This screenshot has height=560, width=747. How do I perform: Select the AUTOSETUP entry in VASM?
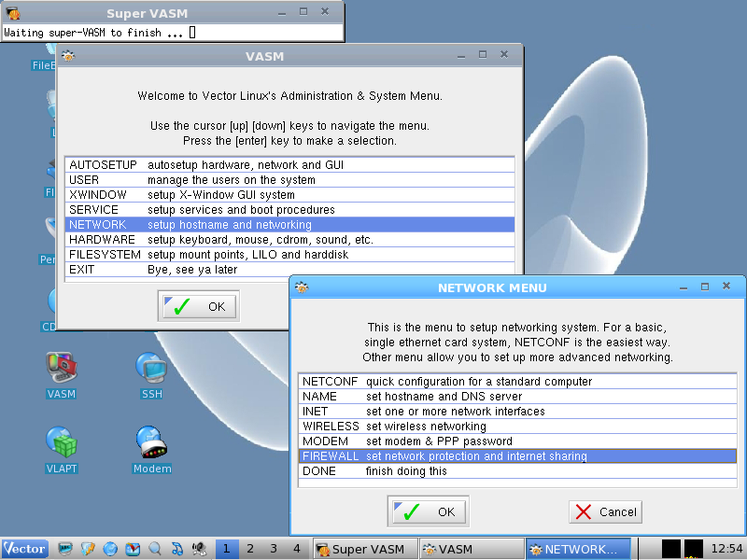289,165
